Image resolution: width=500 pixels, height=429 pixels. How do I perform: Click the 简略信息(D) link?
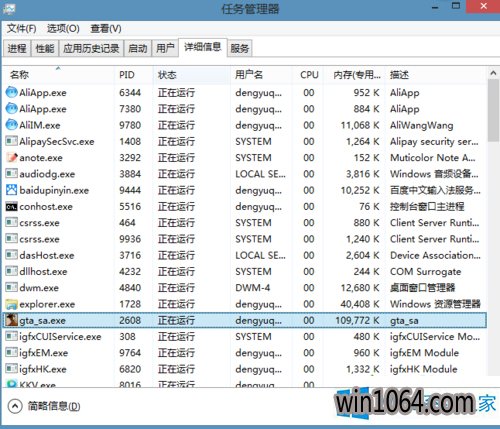pos(54,406)
